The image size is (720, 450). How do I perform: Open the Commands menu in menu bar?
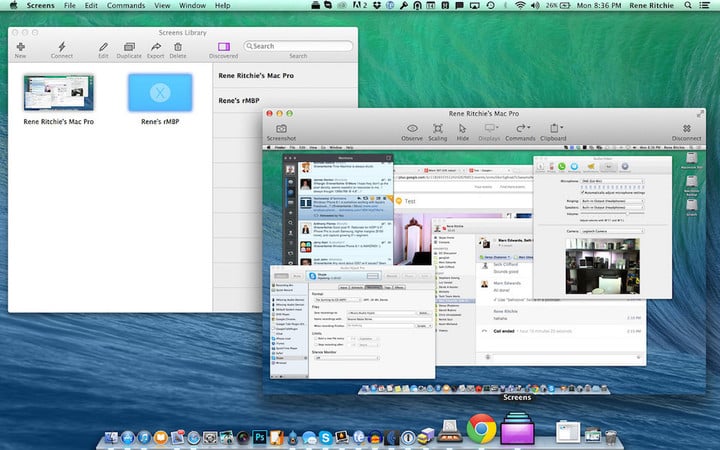click(126, 6)
